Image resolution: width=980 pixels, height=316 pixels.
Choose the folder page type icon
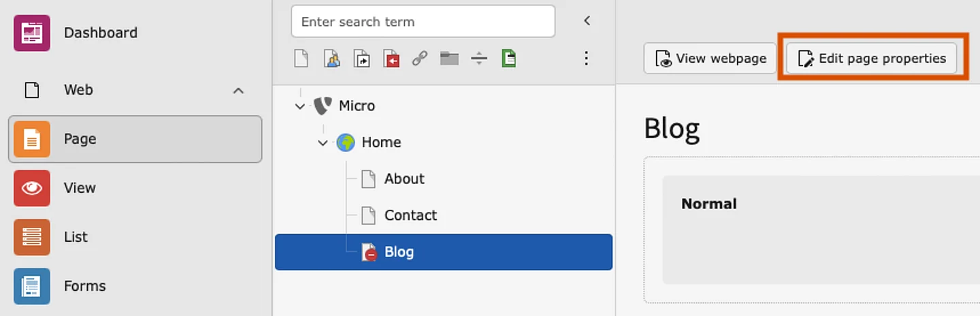coord(449,59)
